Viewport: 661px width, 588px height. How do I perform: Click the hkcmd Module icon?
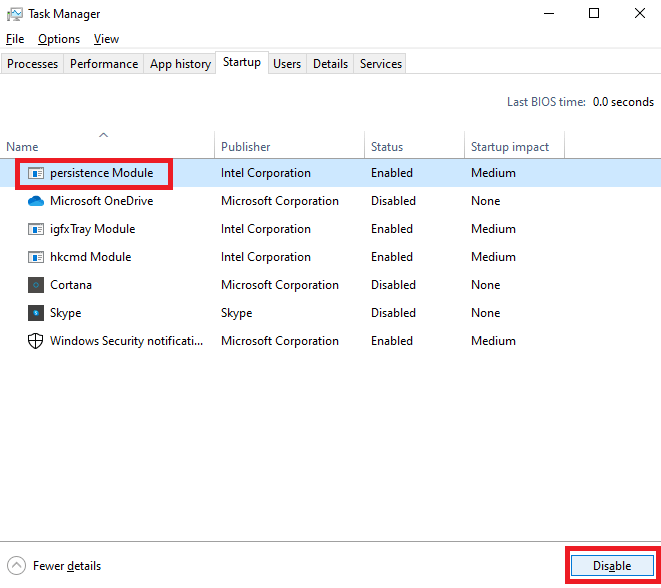[x=36, y=257]
